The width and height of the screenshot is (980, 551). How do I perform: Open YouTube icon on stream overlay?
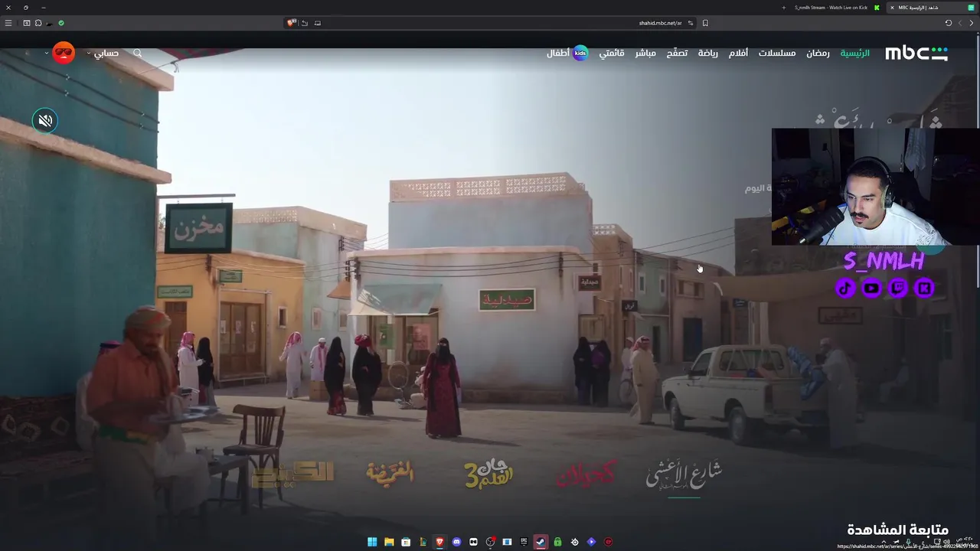(871, 289)
